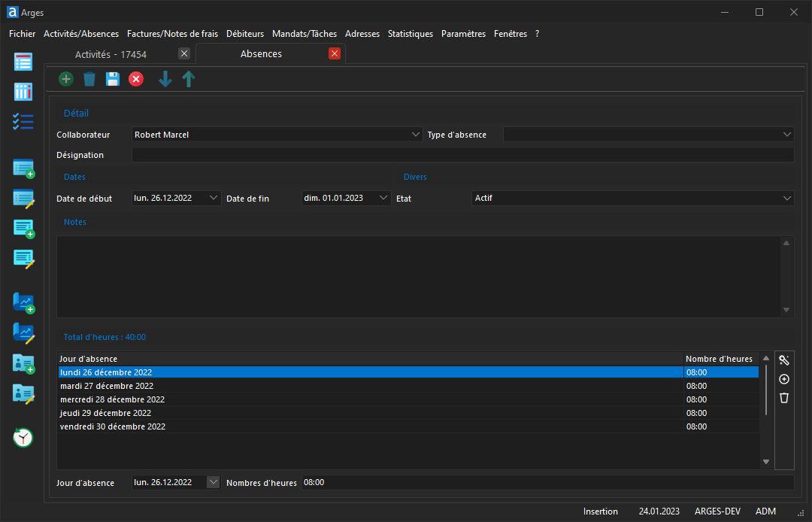This screenshot has height=522, width=812.
Task: Select the Absences tab
Action: pyautogui.click(x=261, y=54)
